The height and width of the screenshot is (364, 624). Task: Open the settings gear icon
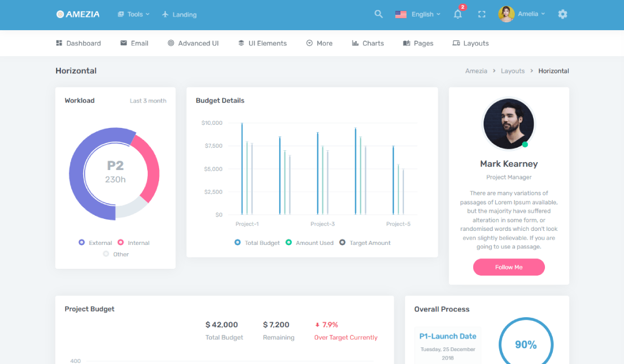[562, 14]
